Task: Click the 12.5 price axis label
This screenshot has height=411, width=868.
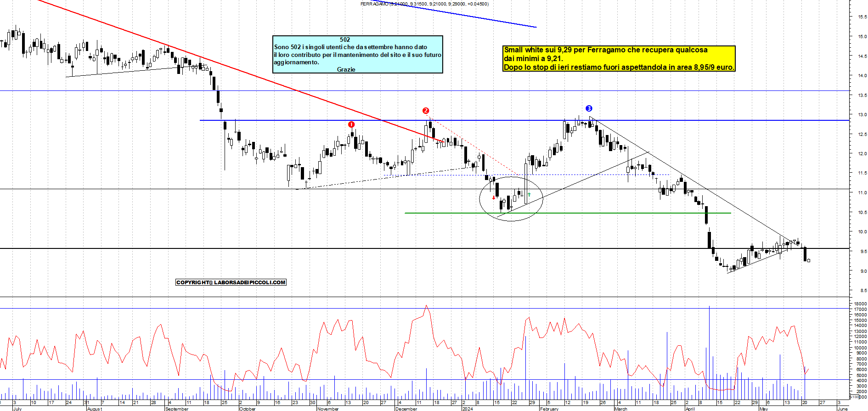Action: (862, 135)
